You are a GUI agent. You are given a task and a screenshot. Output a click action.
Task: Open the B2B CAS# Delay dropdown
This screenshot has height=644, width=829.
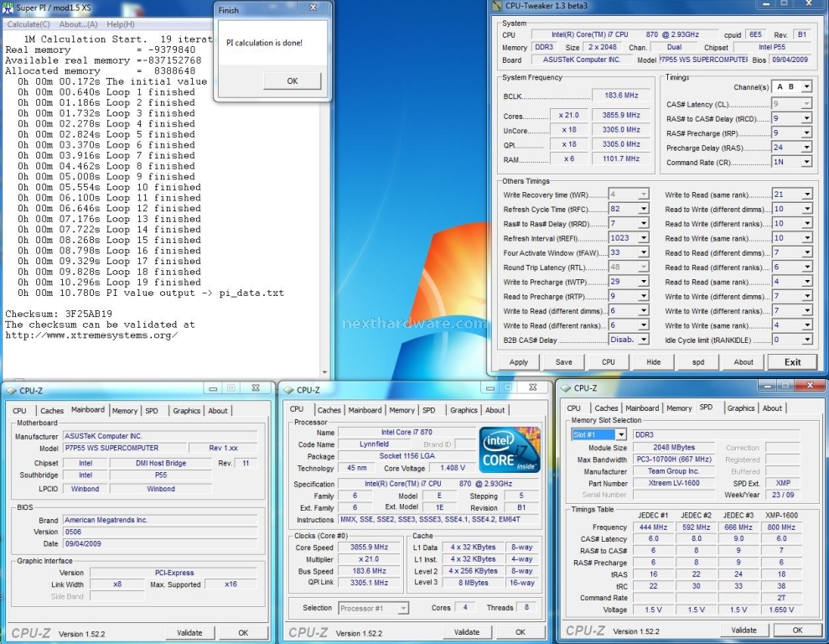(x=644, y=340)
